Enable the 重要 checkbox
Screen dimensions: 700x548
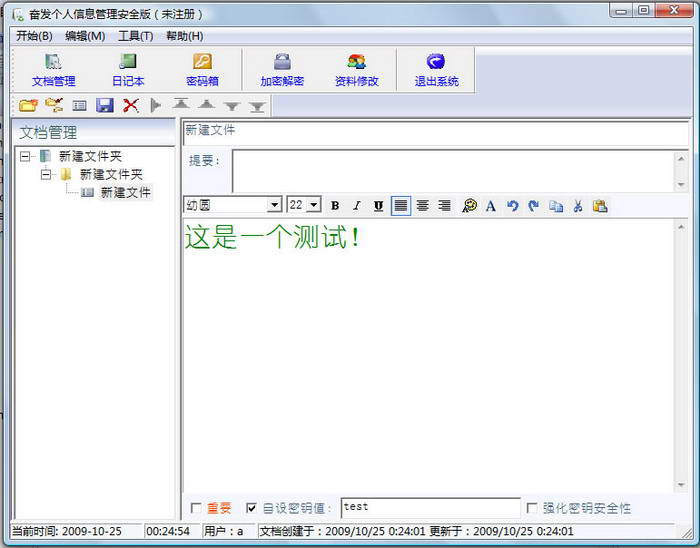coord(196,508)
